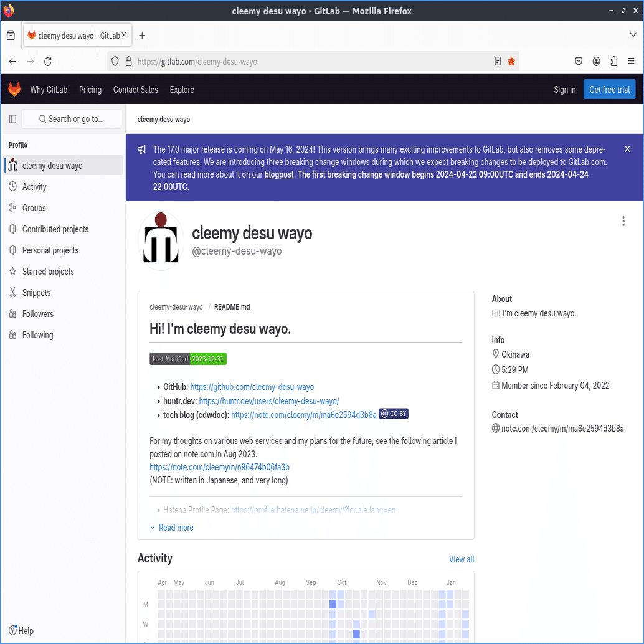
Task: Open the tech blog note.com link
Action: [303, 415]
